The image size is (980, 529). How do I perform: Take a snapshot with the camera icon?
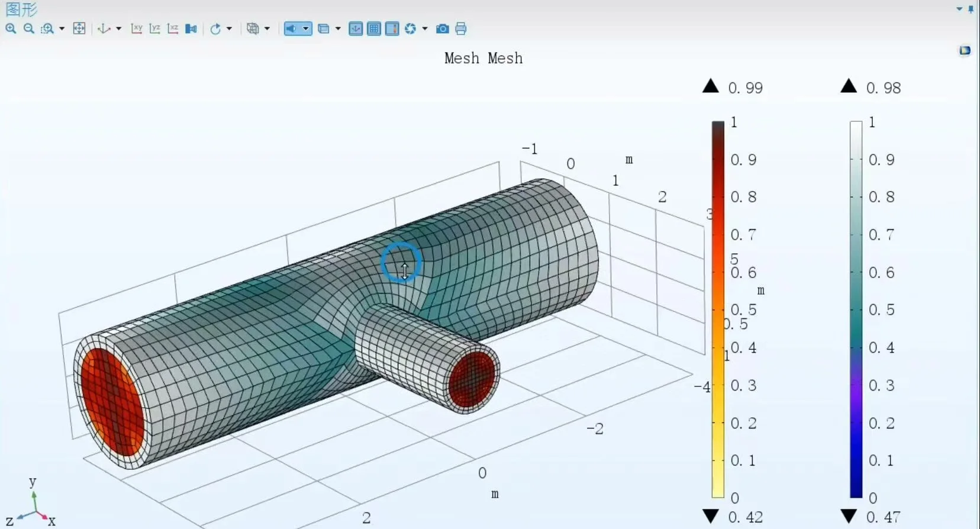[x=442, y=28]
